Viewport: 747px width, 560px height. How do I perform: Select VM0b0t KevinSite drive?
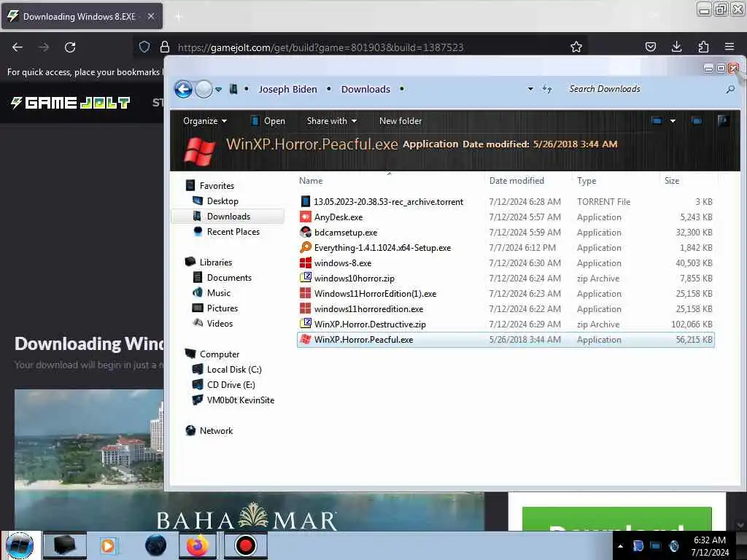pyautogui.click(x=240, y=400)
